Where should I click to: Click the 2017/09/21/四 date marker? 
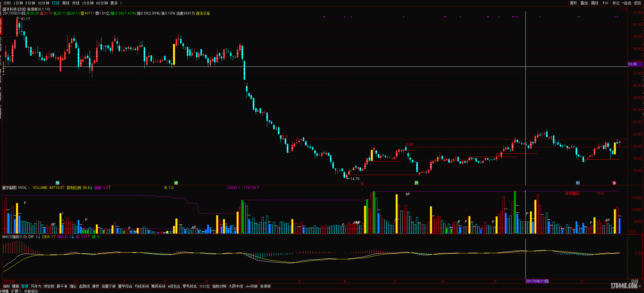pos(537,281)
